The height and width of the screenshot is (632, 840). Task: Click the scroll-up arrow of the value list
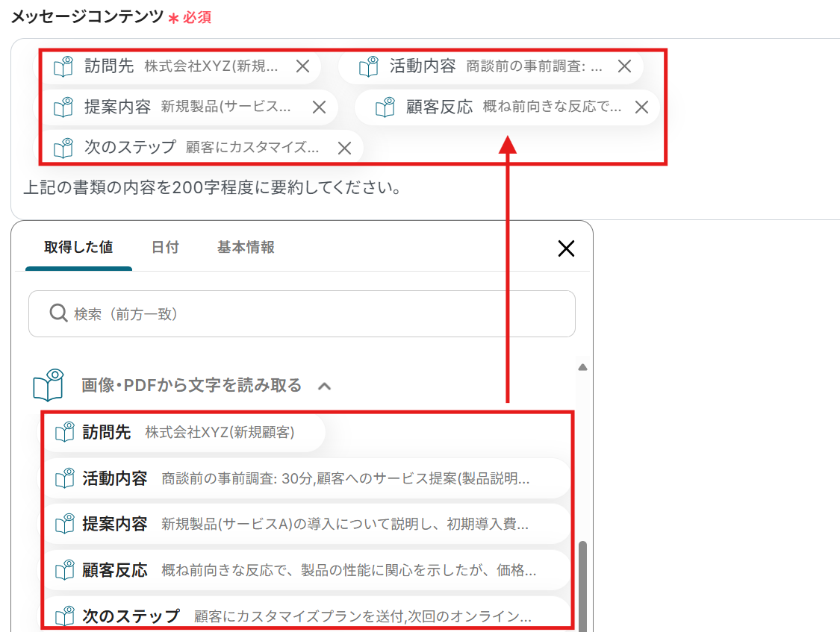coord(583,367)
